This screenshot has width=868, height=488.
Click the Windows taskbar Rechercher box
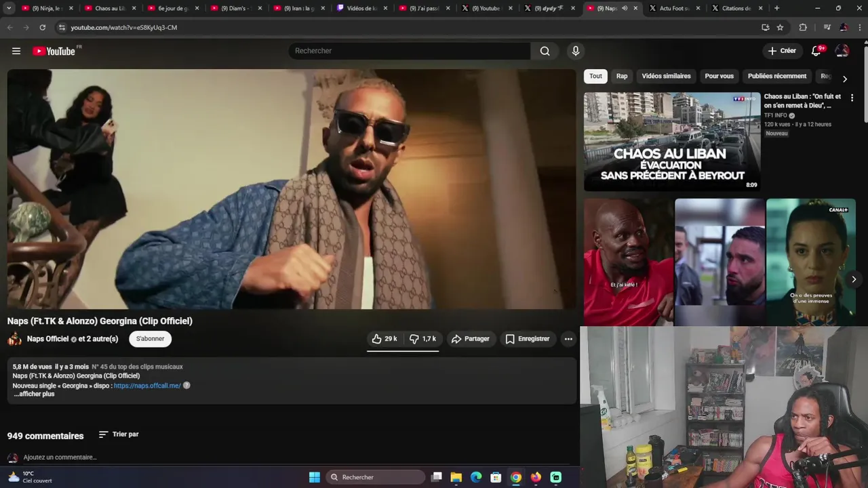tap(375, 477)
